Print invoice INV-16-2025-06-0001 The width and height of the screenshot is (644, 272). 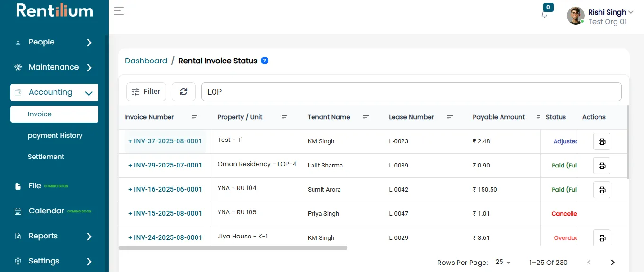[x=602, y=190]
